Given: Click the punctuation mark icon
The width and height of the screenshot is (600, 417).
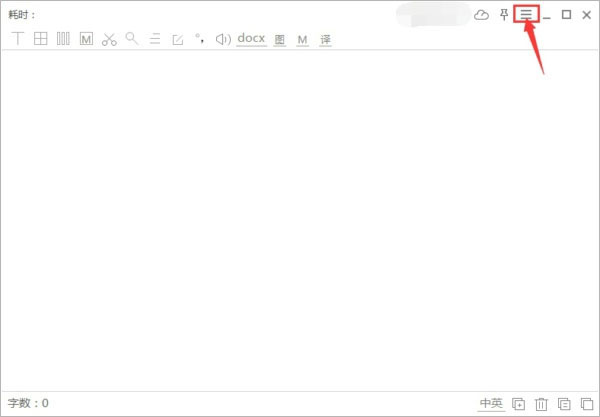Looking at the screenshot, I should pyautogui.click(x=200, y=38).
